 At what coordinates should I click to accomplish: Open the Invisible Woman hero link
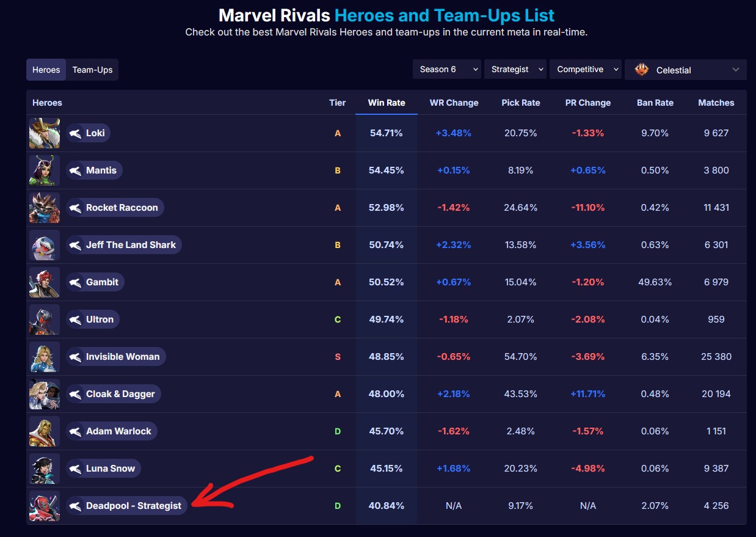coord(115,357)
